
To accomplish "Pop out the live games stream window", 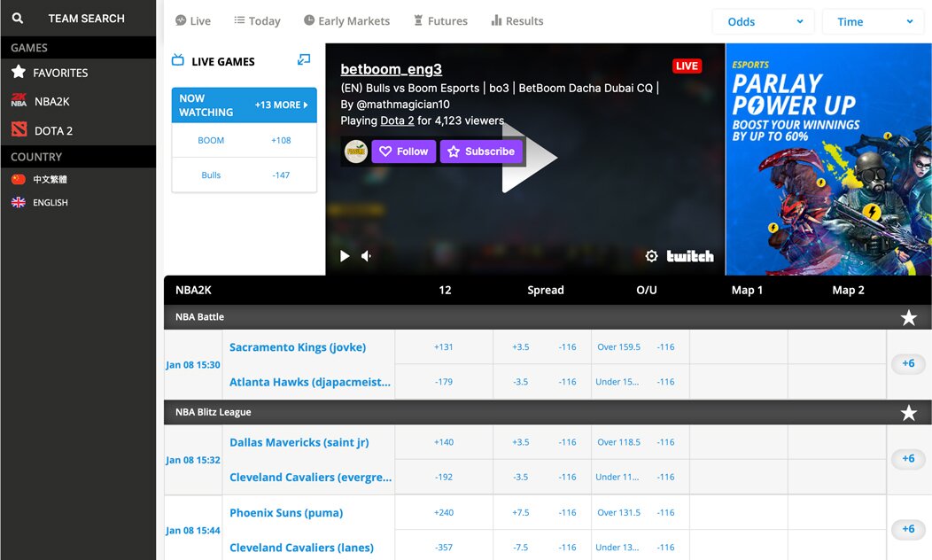I will (304, 59).
